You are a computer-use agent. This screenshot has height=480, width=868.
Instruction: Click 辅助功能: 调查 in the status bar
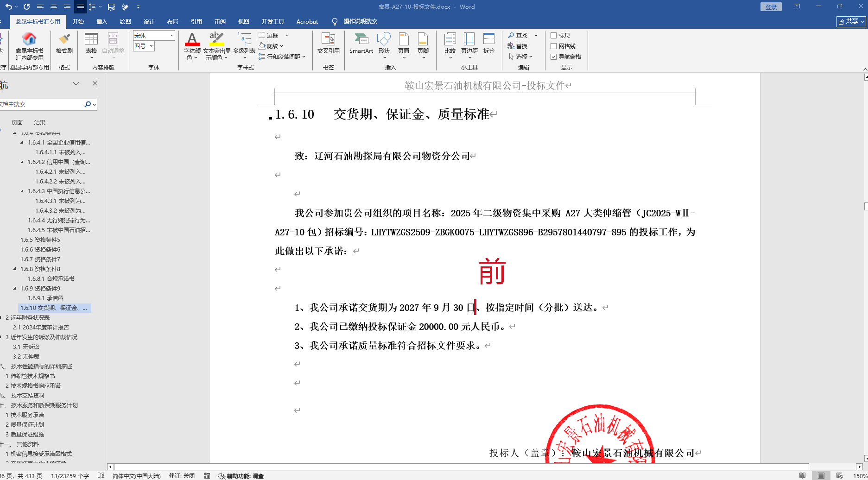coord(241,476)
